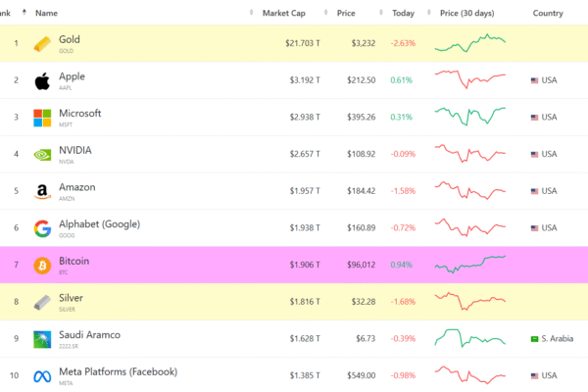Open the Meta Platforms (Facebook) link
This screenshot has width=588, height=392.
[119, 372]
